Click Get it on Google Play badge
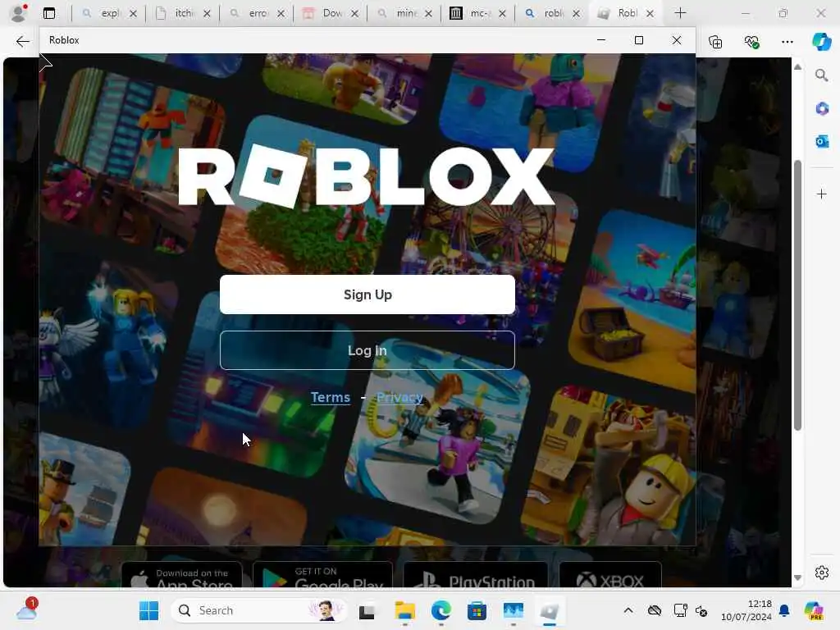Screen dimensions: 840x630 [x=322, y=576]
